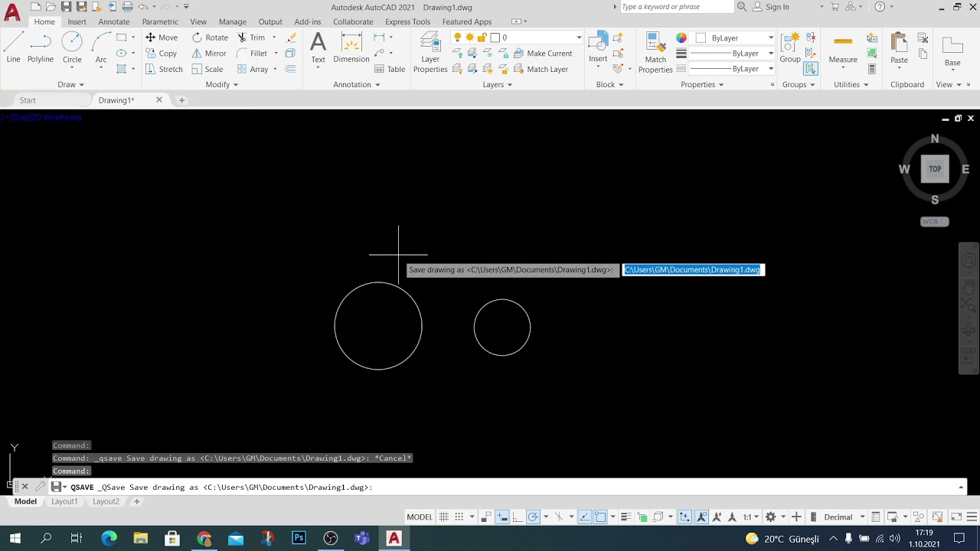Toggle annotation visibility in status bar
Screen dimensions: 980x551
[701, 517]
